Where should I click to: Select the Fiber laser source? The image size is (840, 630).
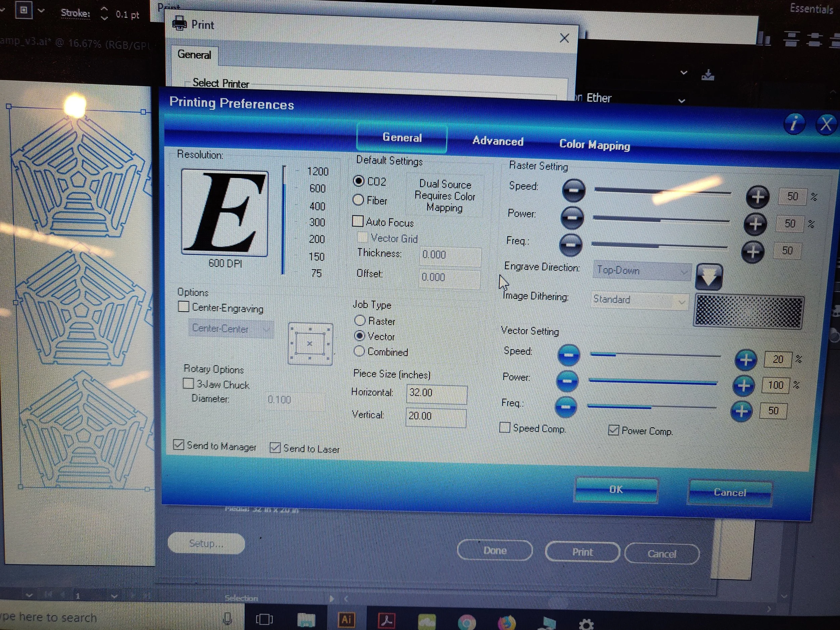pos(358,200)
